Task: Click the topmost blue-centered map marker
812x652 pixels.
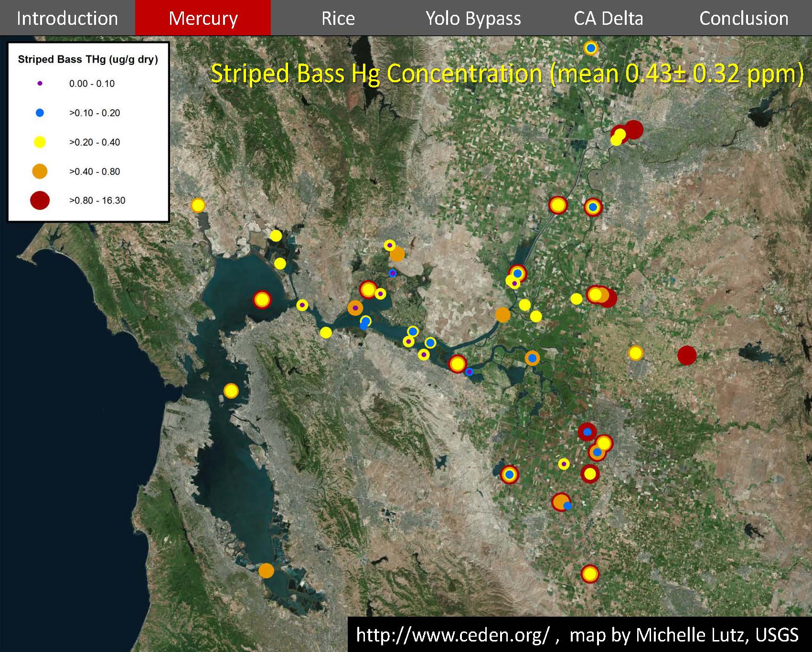Action: point(591,48)
